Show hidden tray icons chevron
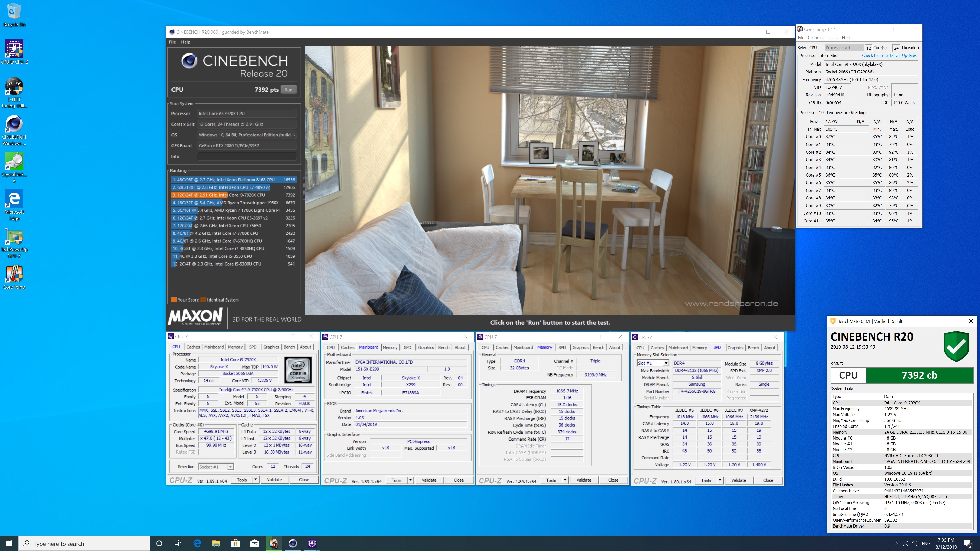 pos(896,543)
